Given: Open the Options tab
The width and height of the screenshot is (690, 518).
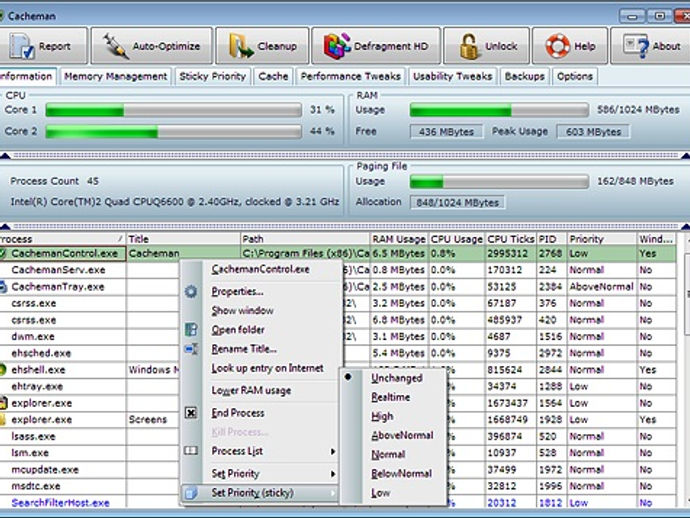Looking at the screenshot, I should pos(575,77).
